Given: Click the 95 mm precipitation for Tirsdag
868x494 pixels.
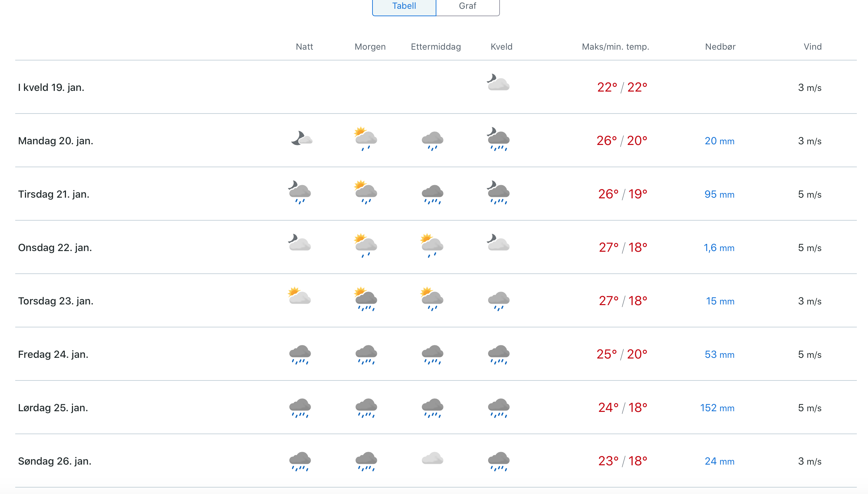Looking at the screenshot, I should tap(719, 194).
